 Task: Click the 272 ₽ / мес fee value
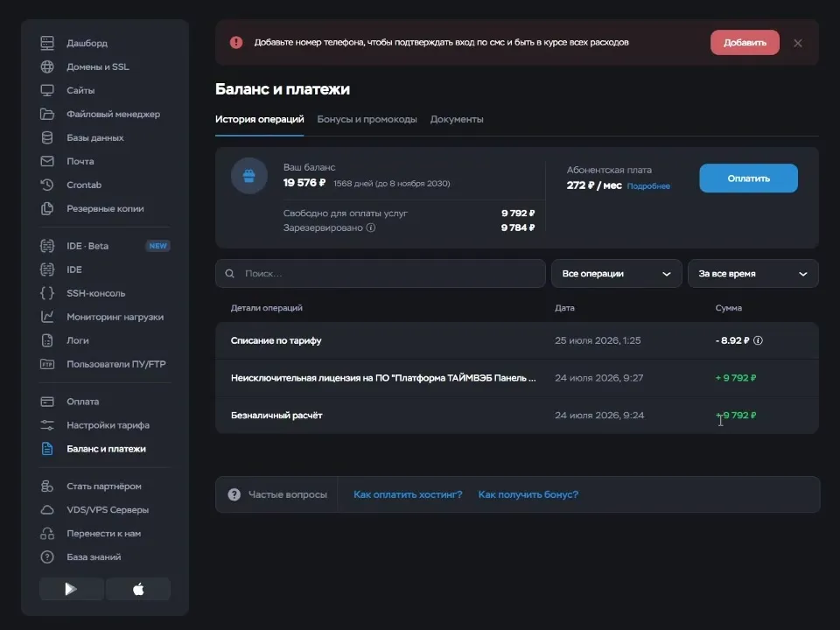tap(594, 185)
